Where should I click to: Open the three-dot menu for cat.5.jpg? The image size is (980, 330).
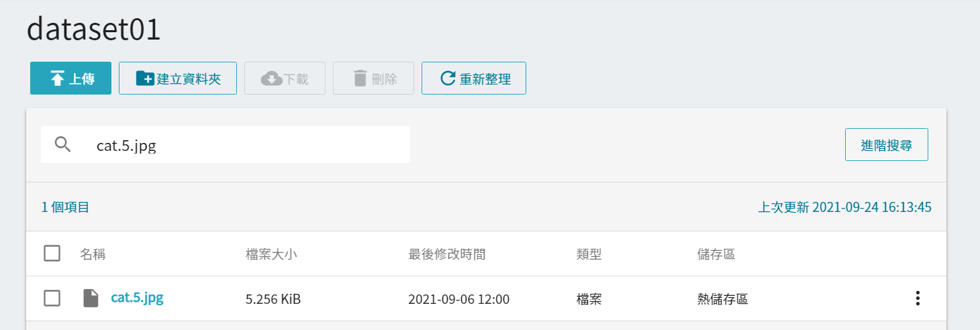tap(918, 298)
